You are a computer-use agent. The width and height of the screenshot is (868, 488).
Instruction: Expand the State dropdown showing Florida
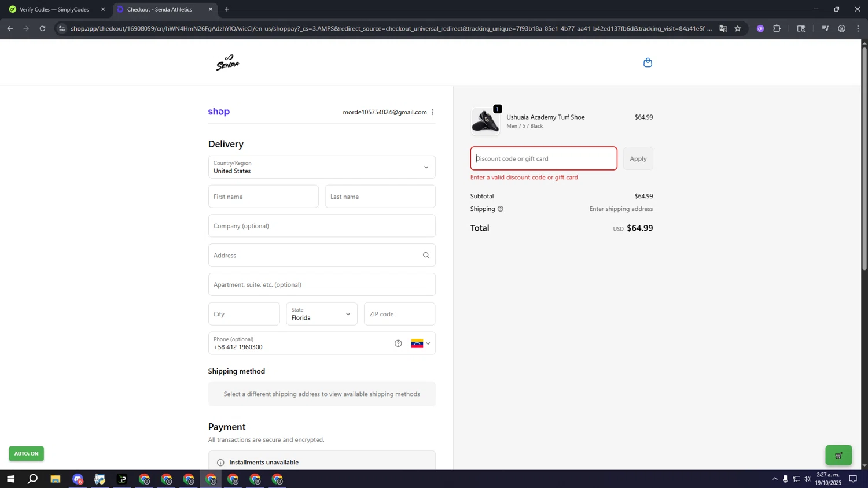[322, 314]
